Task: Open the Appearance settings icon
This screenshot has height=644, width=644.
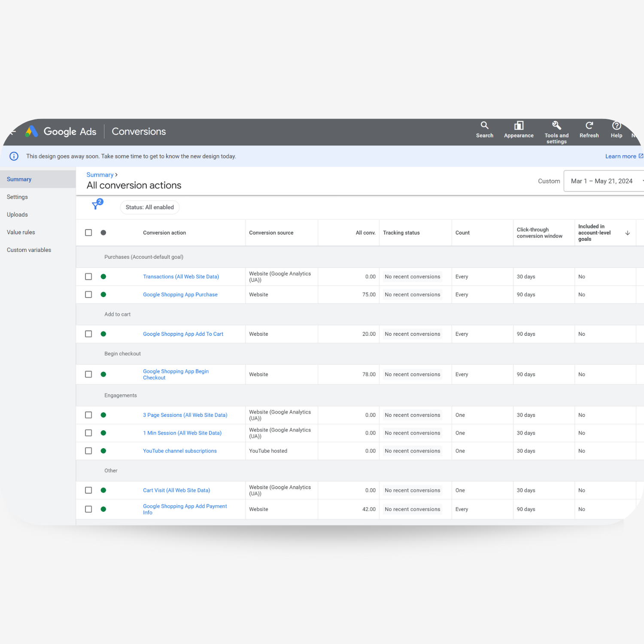Action: 519,130
